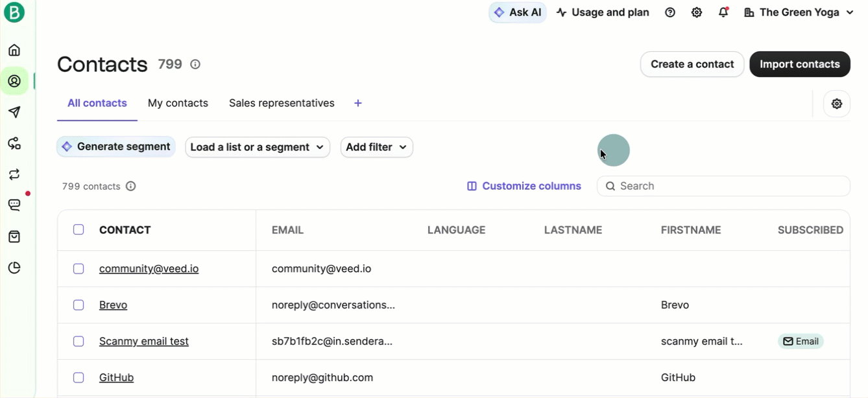Screen dimensions: 868x398
Task: Click the info icon beside the Contacts title
Action: (195, 64)
